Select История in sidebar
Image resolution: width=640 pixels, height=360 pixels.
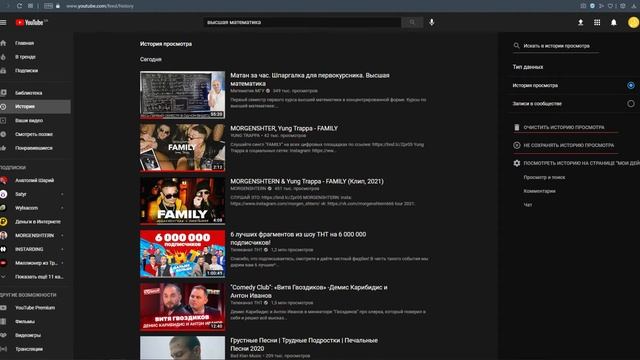coord(35,107)
